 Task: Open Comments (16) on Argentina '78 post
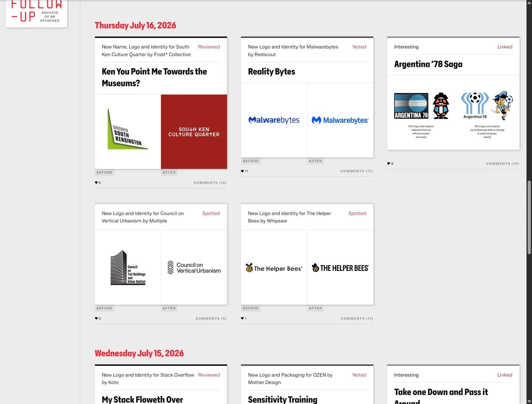point(502,164)
